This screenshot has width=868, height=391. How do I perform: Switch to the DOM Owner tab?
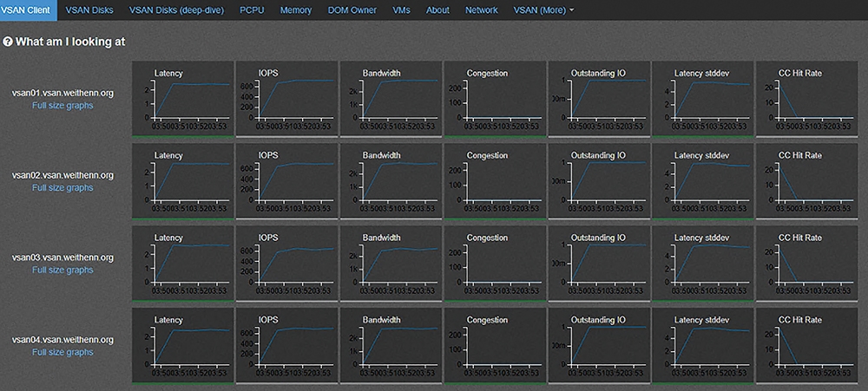(x=352, y=10)
